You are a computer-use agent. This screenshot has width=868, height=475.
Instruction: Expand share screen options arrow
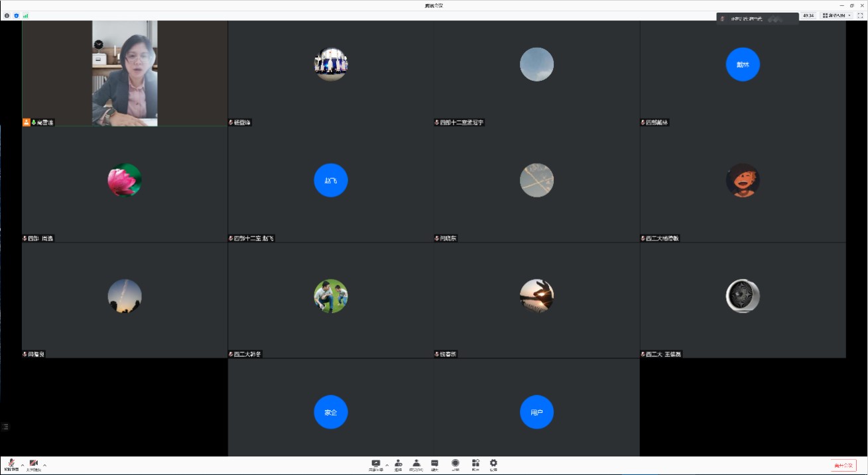tap(387, 464)
